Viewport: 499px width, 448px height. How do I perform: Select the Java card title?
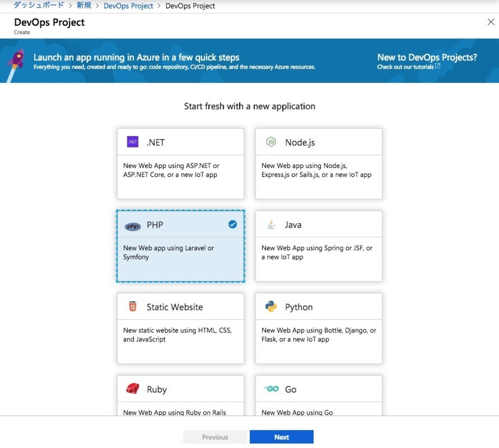(293, 225)
